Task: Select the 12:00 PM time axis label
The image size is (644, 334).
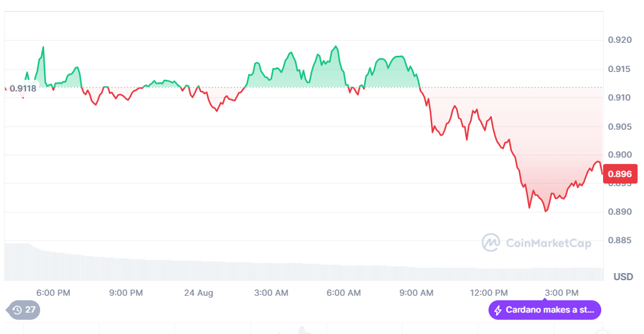Action: point(489,292)
